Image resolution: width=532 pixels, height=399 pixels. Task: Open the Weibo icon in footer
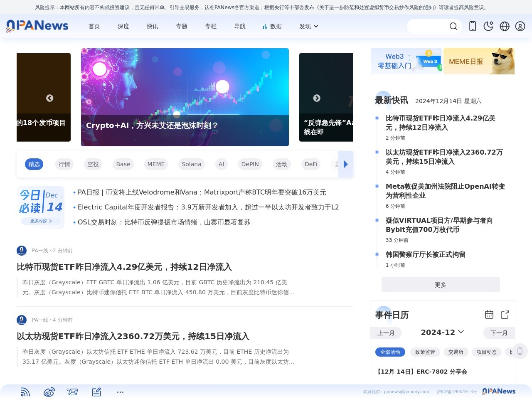pos(49,392)
